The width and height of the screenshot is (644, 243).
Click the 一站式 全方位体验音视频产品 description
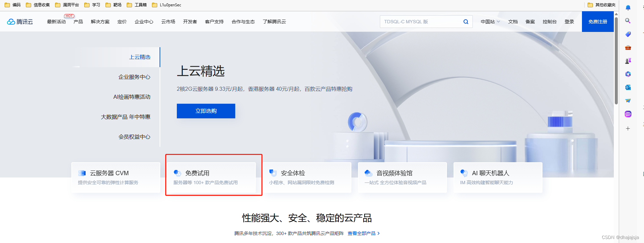395,182
